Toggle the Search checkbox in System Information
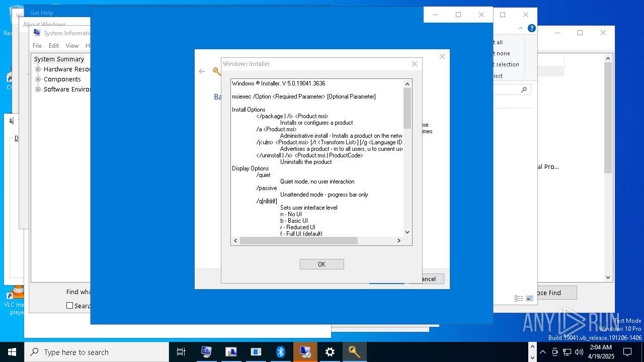This screenshot has width=644, height=362. tap(70, 306)
